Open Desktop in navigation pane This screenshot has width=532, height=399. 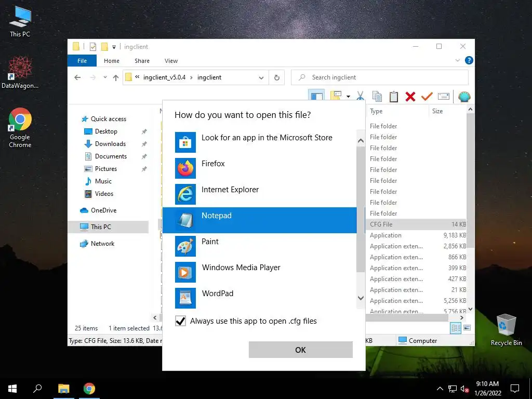pyautogui.click(x=106, y=131)
